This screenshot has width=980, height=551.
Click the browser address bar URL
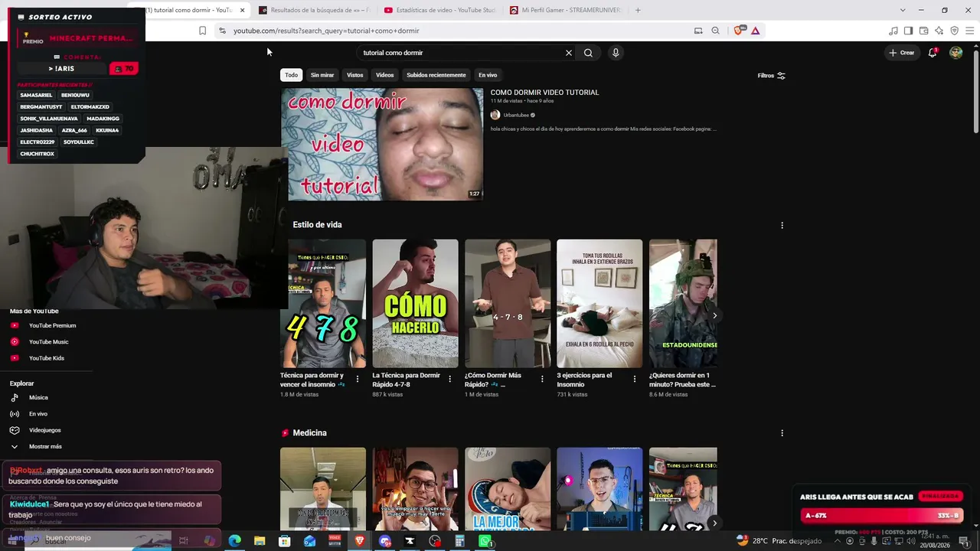pyautogui.click(x=326, y=31)
